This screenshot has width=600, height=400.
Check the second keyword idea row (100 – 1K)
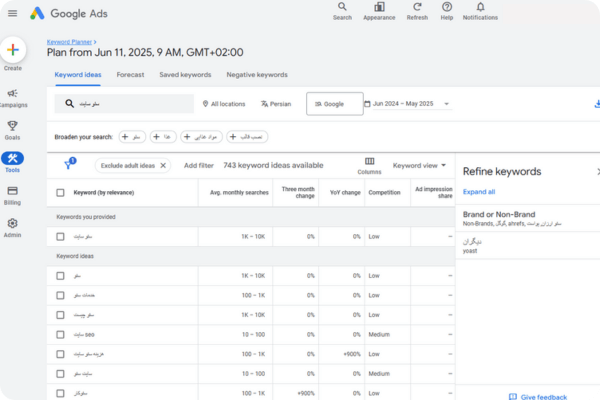pos(60,295)
